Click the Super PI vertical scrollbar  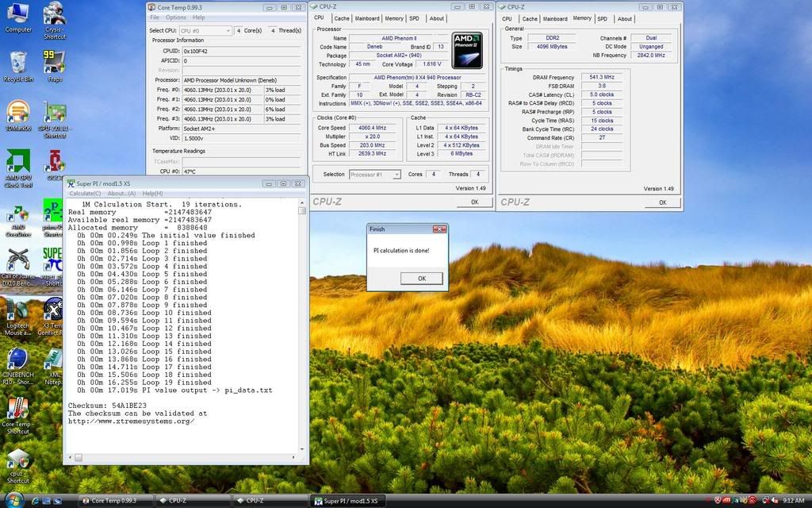(302, 326)
